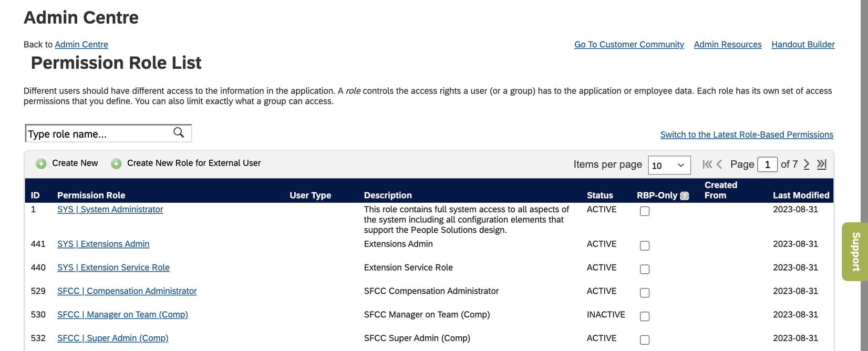Go to the previous page arrow icon

click(x=719, y=164)
